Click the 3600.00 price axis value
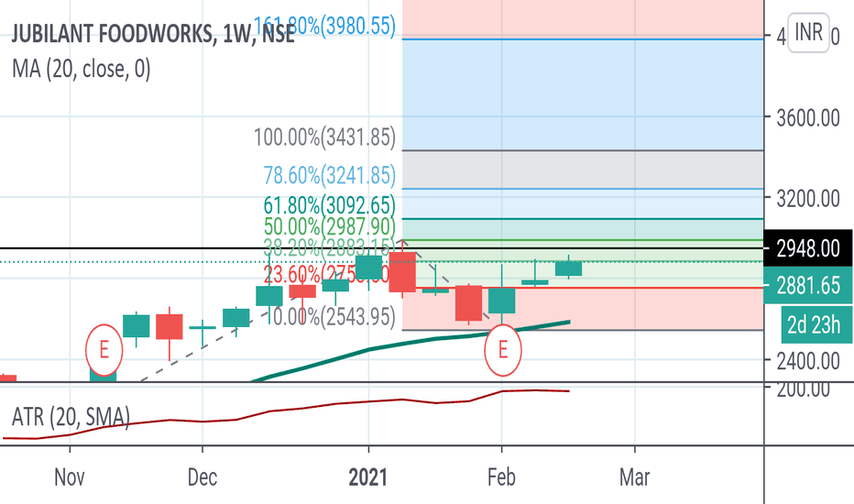The image size is (854, 504). (808, 117)
